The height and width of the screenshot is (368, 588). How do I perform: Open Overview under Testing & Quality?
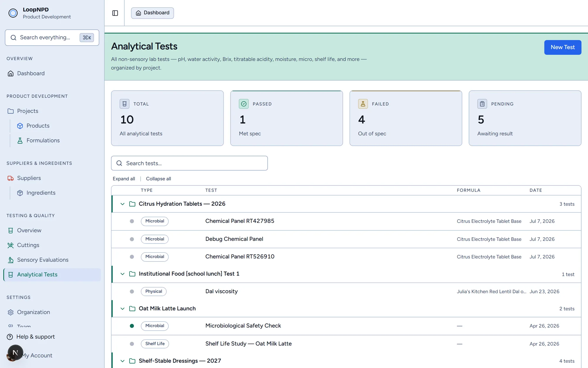tap(52, 231)
